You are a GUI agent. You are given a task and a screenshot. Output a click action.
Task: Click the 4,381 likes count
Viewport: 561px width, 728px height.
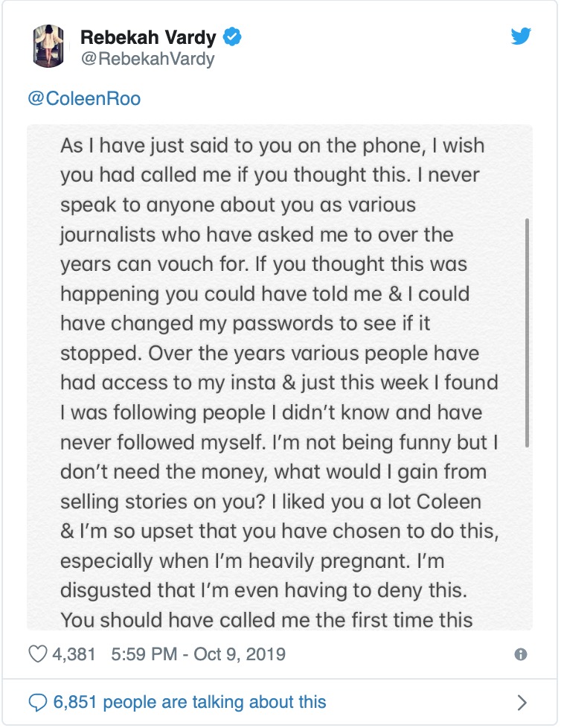(x=74, y=655)
